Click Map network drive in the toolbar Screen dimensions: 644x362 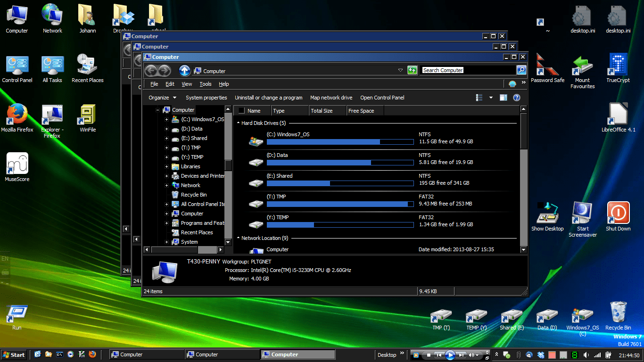331,98
